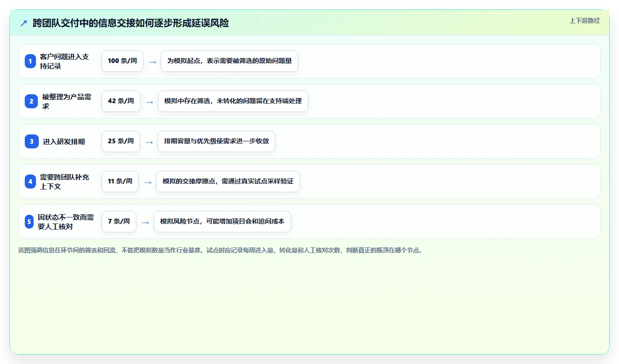
Task: Select step number 1 badge
Action: [30, 61]
